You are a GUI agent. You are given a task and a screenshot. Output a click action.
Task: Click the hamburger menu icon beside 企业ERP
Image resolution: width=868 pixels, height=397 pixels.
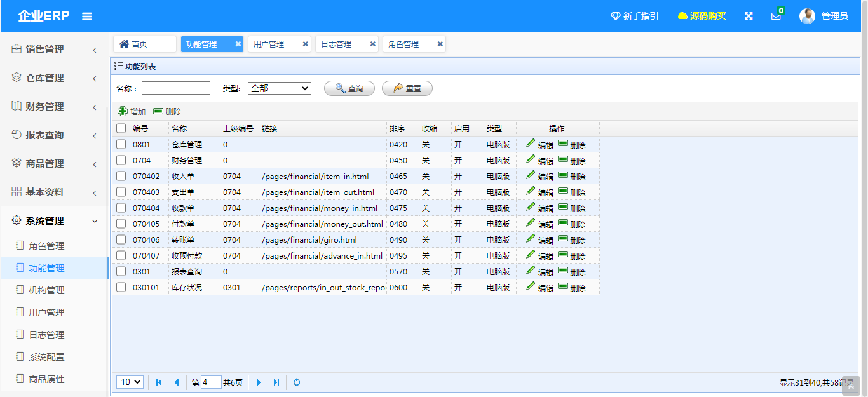click(x=87, y=17)
